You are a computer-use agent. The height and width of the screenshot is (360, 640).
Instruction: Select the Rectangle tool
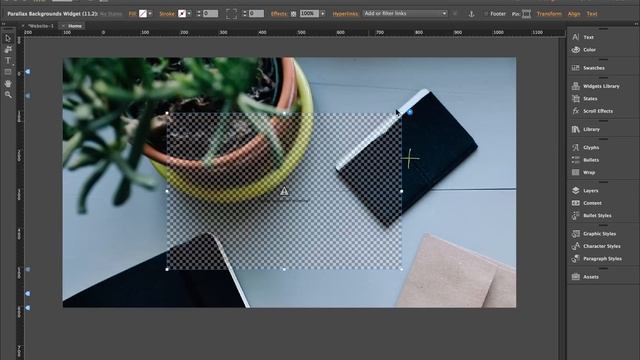pos(8,72)
